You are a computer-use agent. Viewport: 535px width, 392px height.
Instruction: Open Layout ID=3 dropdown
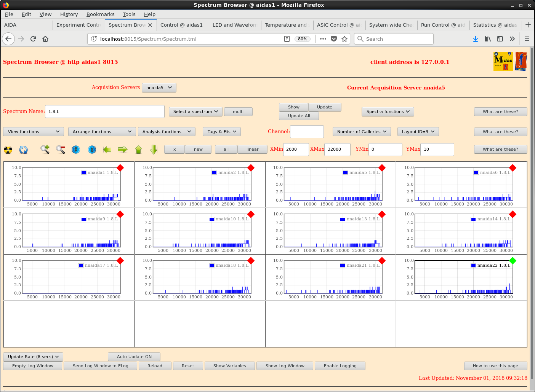418,132
